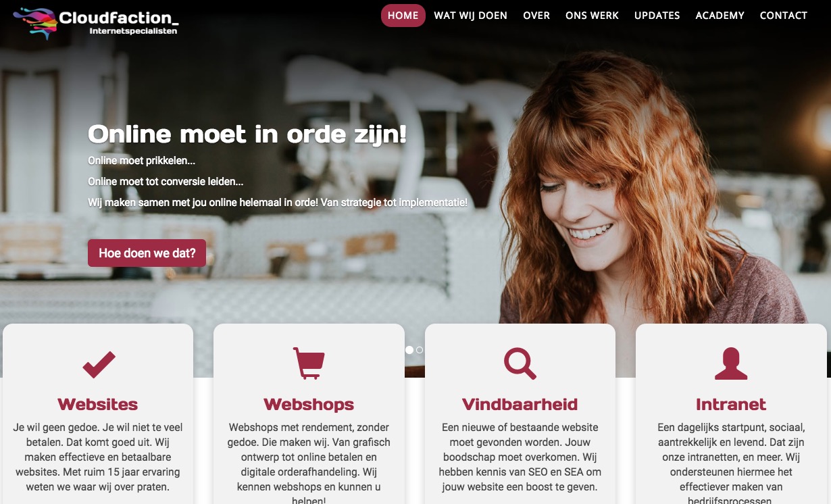Open the Webshops heading link
Image resolution: width=831 pixels, height=504 pixels.
309,404
